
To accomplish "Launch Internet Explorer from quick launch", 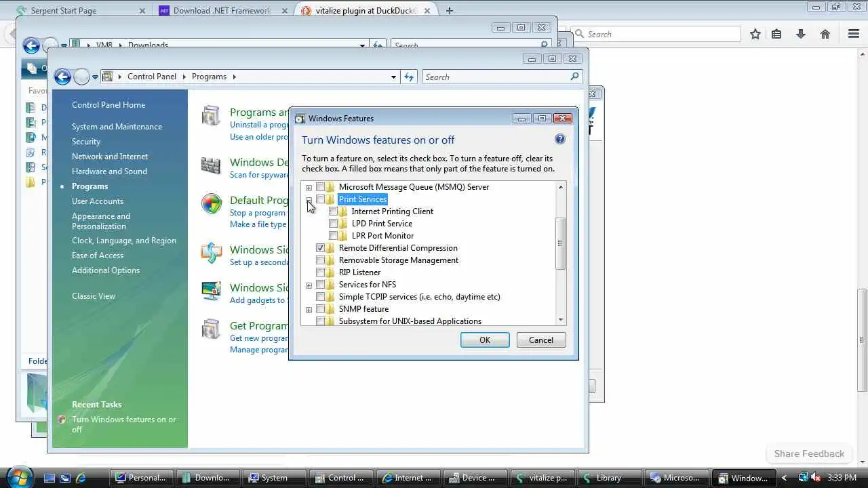I will [x=81, y=478].
